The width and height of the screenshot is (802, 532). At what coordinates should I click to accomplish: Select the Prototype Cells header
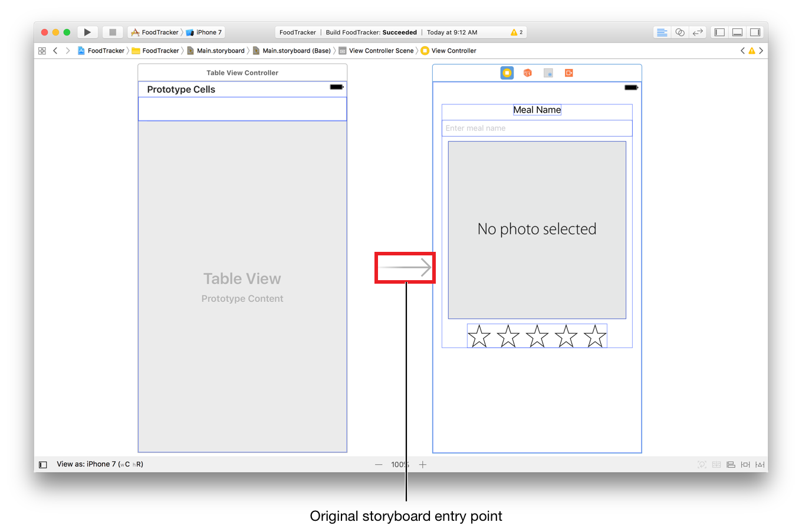(181, 90)
